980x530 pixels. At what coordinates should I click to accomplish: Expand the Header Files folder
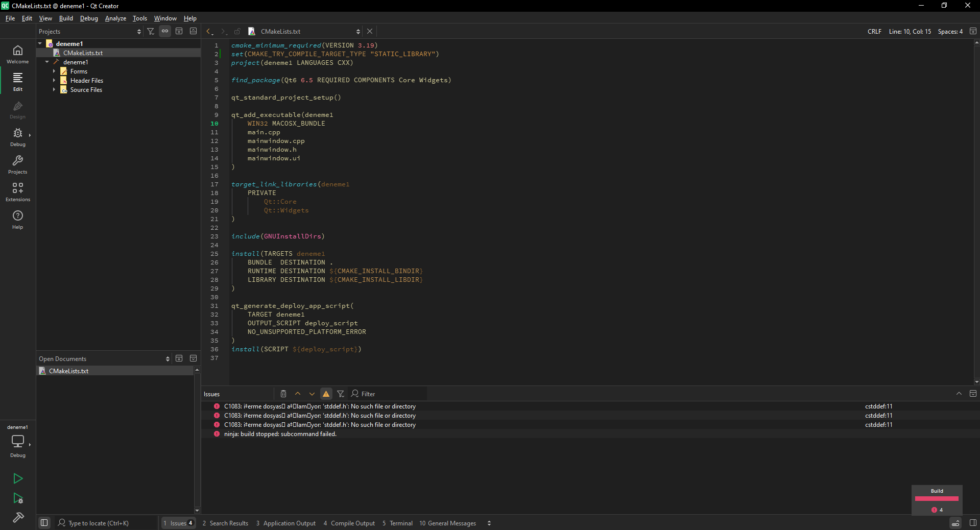(x=54, y=81)
